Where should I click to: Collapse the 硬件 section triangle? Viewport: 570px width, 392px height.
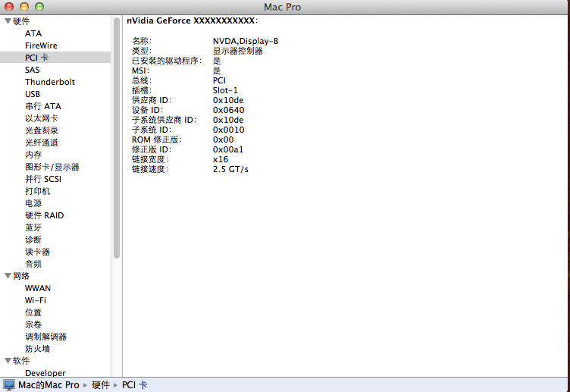point(8,21)
